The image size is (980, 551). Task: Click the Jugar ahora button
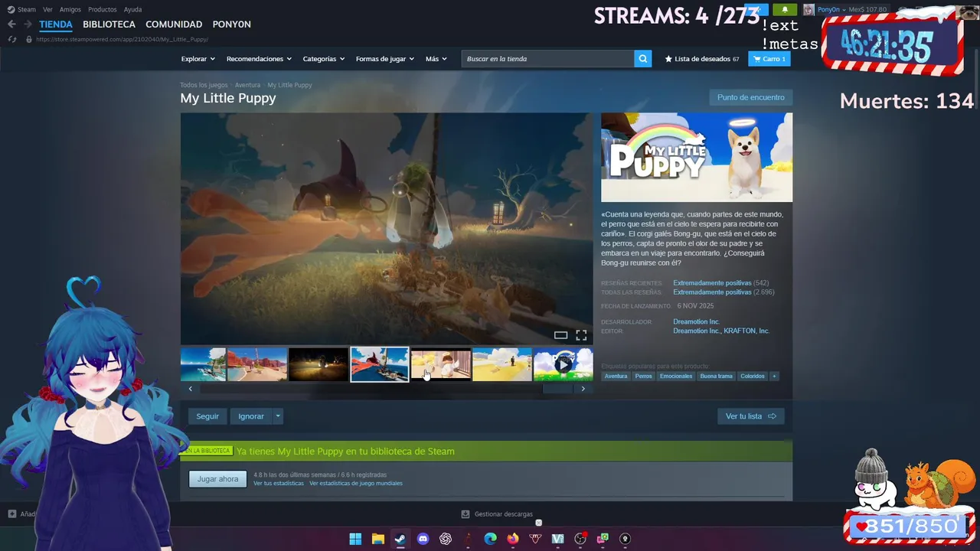pyautogui.click(x=218, y=479)
